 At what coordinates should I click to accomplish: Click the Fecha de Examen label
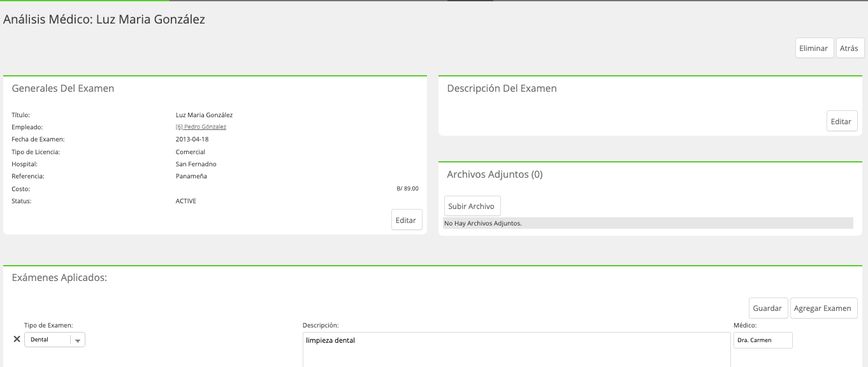click(x=38, y=139)
